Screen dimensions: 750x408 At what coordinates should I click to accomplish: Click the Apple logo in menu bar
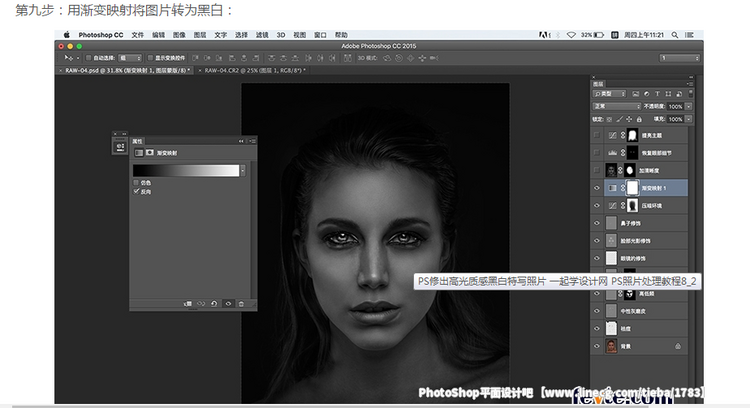click(67, 34)
